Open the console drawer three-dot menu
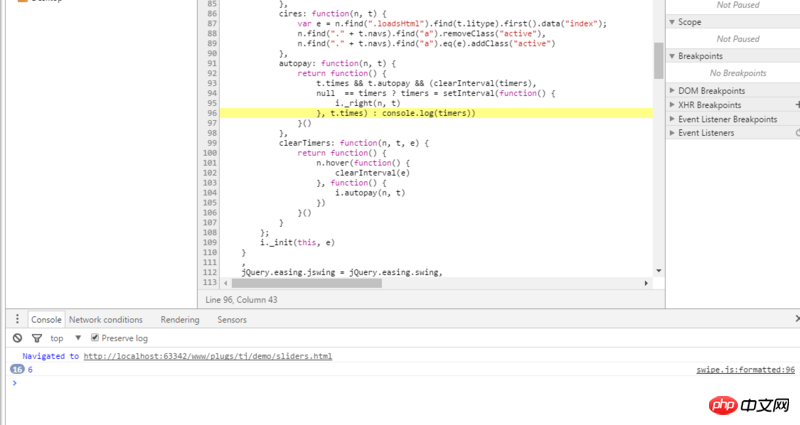 [17, 319]
